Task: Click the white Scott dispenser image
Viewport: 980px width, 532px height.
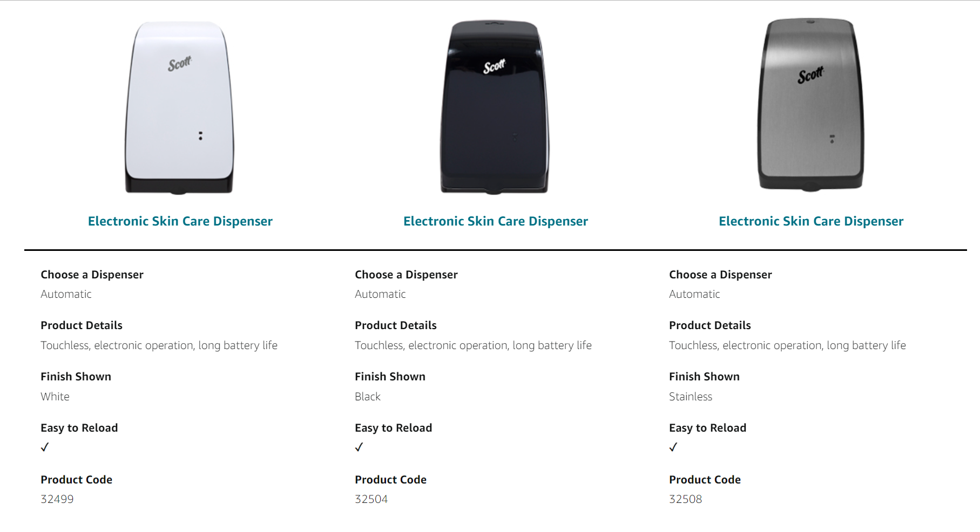Action: (x=180, y=108)
